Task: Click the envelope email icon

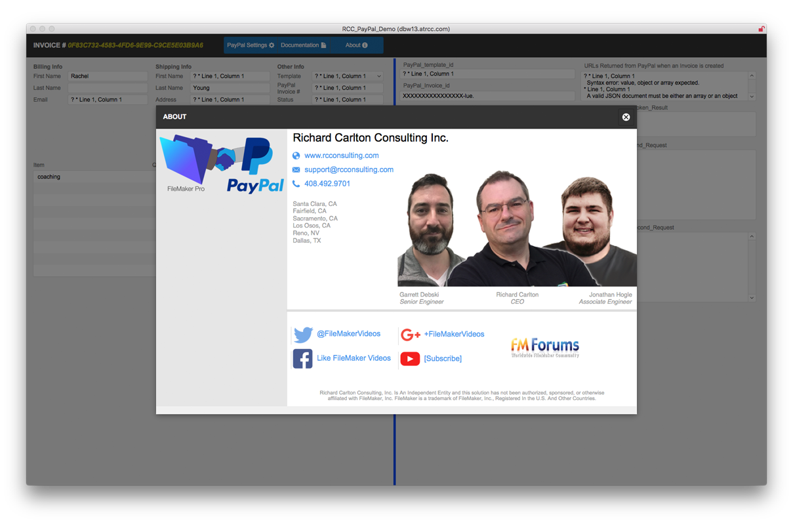Action: pos(296,170)
